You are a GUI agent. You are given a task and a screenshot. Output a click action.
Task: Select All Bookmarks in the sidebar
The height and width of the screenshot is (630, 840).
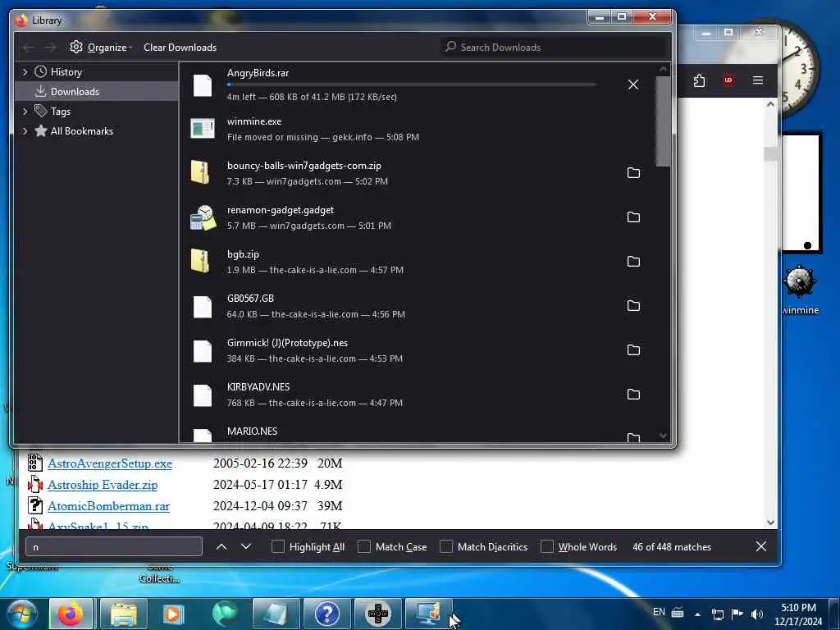tap(81, 131)
